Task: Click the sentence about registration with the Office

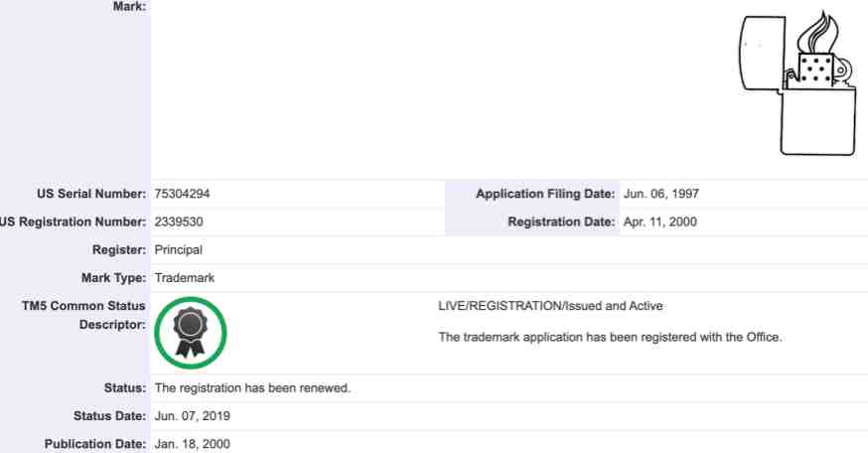Action: tap(610, 337)
